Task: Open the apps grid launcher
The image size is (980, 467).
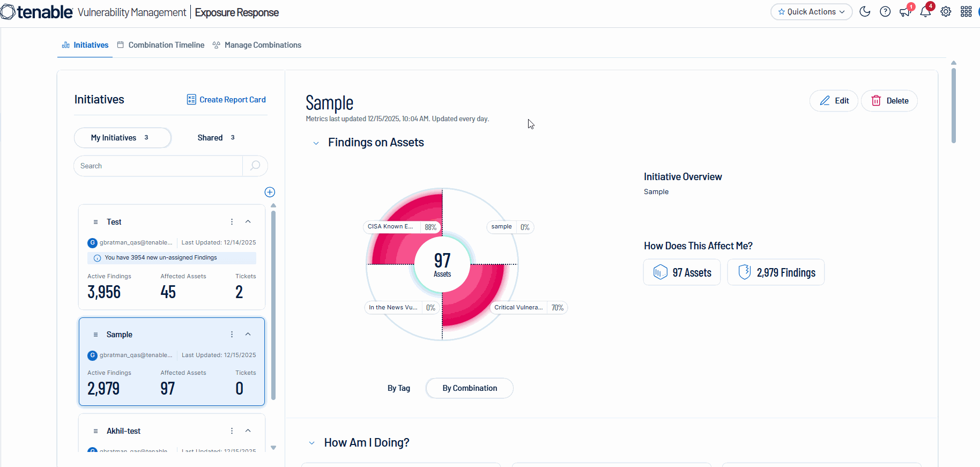Action: (x=966, y=12)
